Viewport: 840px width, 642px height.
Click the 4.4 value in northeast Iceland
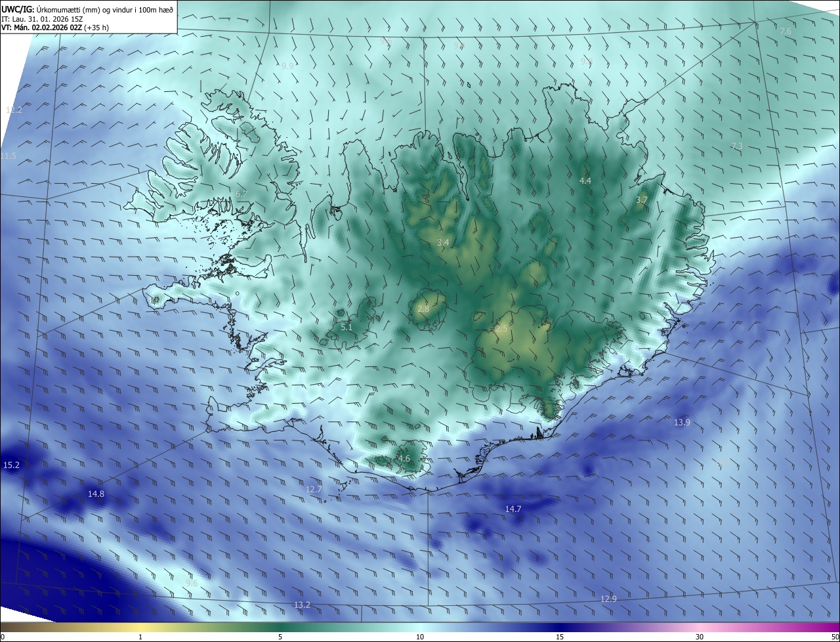pyautogui.click(x=585, y=181)
